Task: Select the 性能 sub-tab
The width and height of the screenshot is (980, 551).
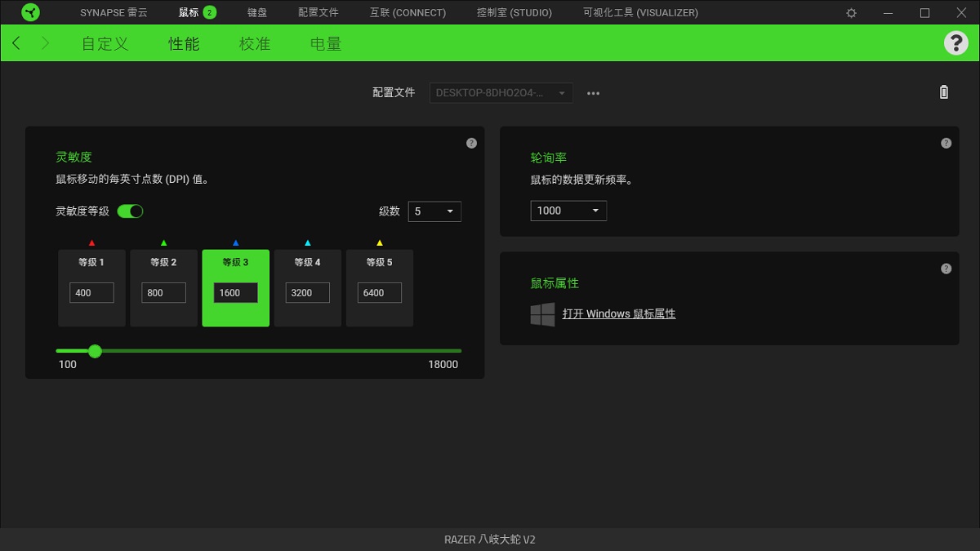Action: pos(184,43)
